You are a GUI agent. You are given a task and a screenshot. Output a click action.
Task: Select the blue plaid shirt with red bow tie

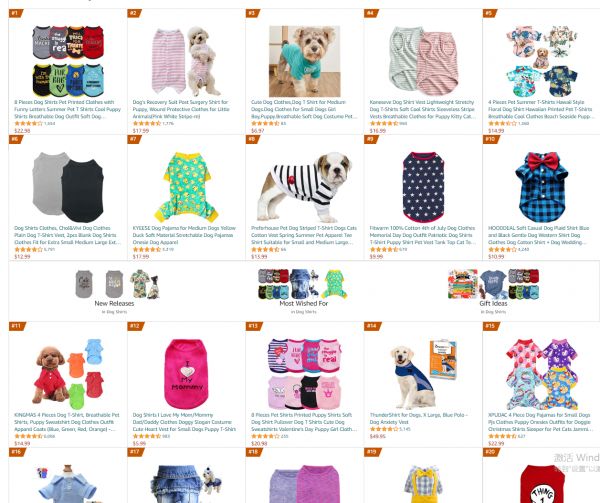(x=541, y=187)
